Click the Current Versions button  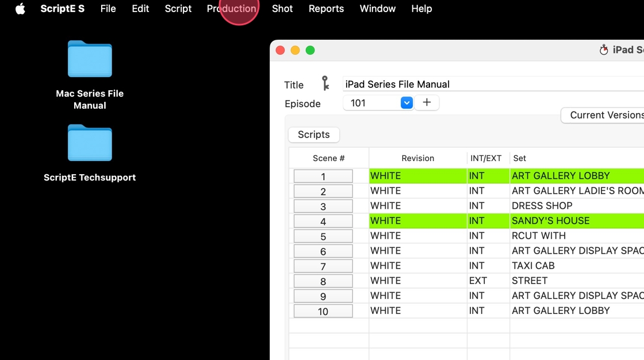point(603,115)
